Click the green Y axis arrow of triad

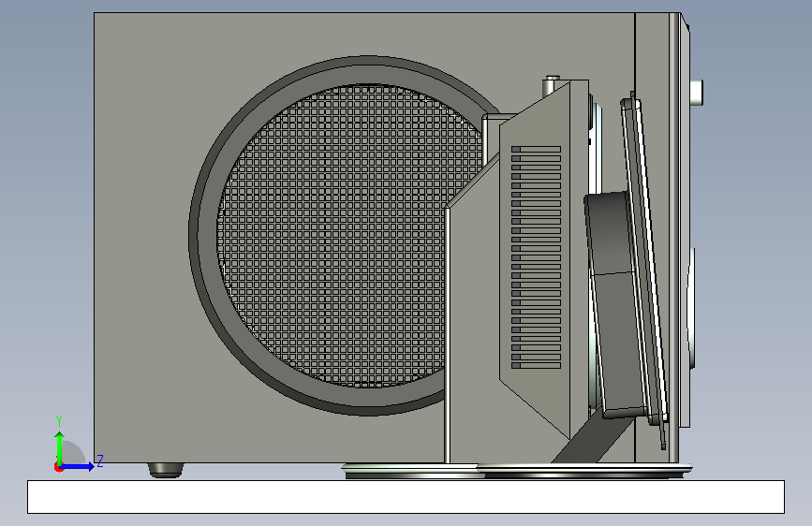pos(60,448)
